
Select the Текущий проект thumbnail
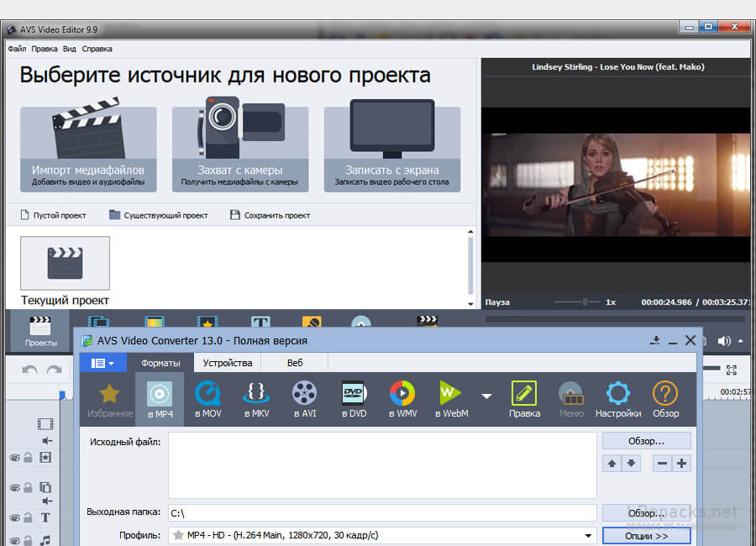pyautogui.click(x=65, y=264)
